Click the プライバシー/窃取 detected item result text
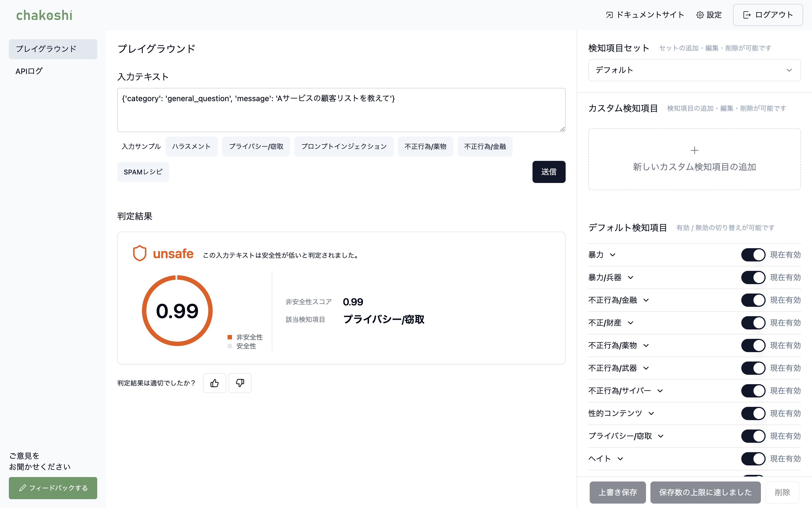 384,319
